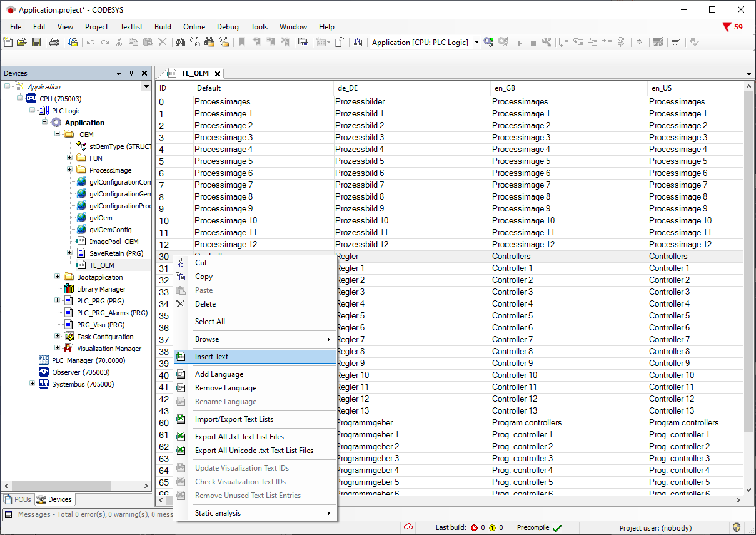Image resolution: width=756 pixels, height=535 pixels.
Task: Select ImagePool_OEM in the device tree
Action: click(113, 242)
